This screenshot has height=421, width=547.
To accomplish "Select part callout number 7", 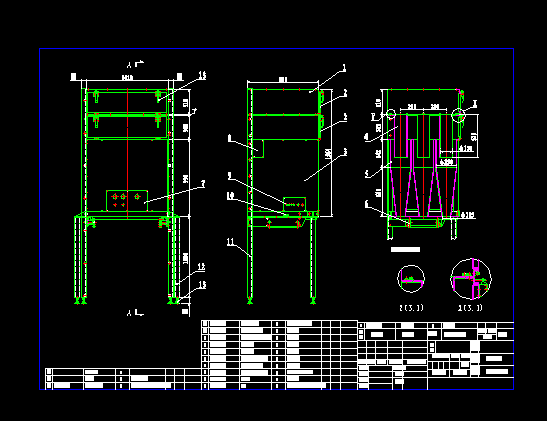I will [x=203, y=184].
